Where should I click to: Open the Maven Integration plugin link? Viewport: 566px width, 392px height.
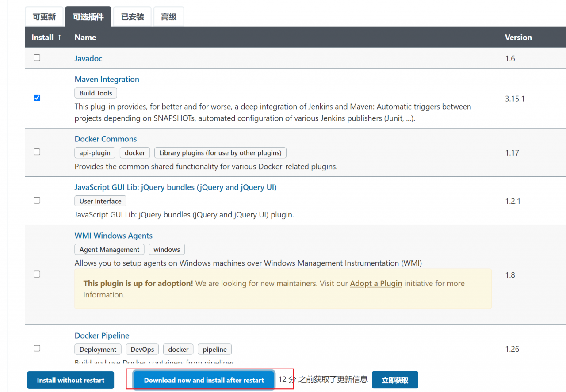click(107, 79)
